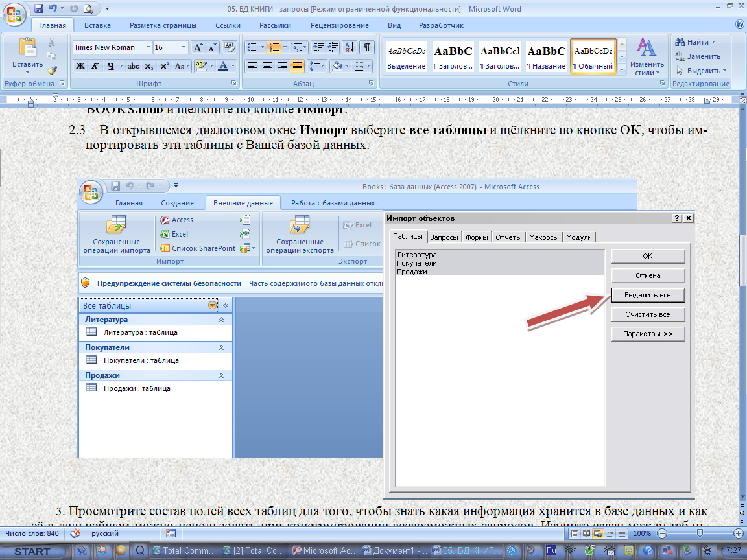Click the Число слов: 840 word count

[32, 533]
